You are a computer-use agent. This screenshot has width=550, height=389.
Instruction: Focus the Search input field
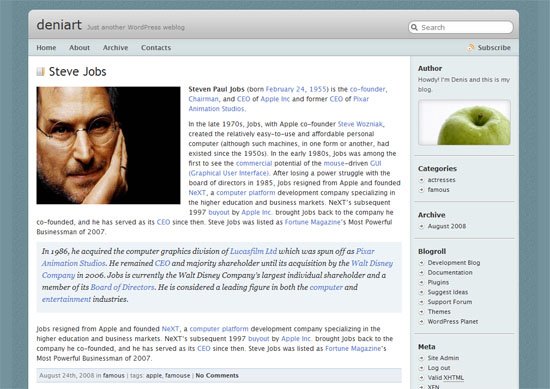[461, 27]
